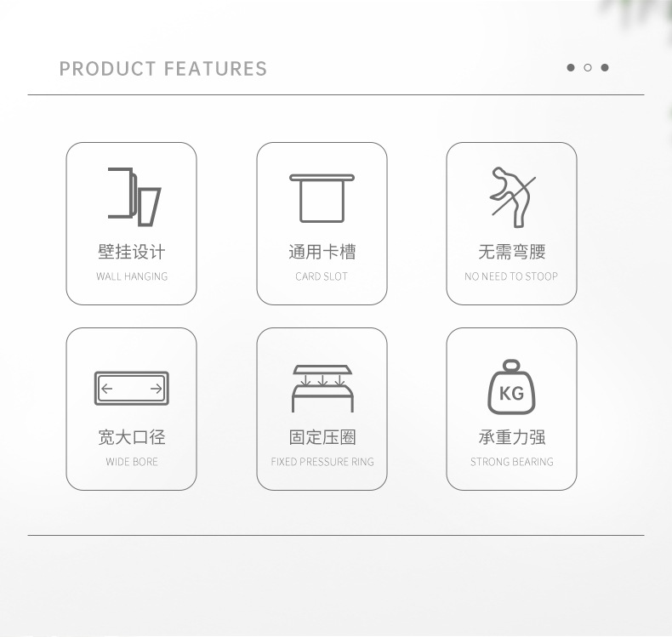
Task: Click the 通用卡槽 label
Action: 322,252
